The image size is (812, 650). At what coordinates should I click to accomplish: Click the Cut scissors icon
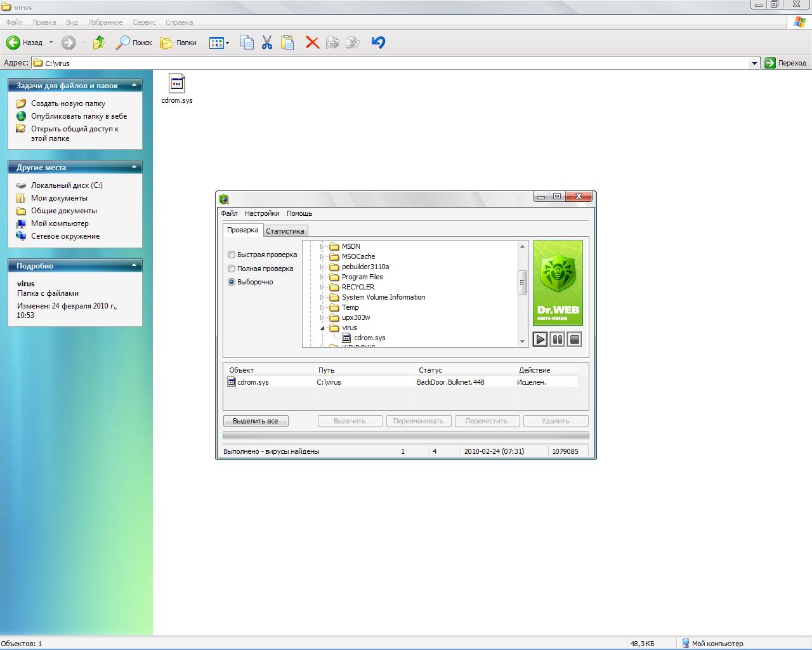pyautogui.click(x=267, y=43)
